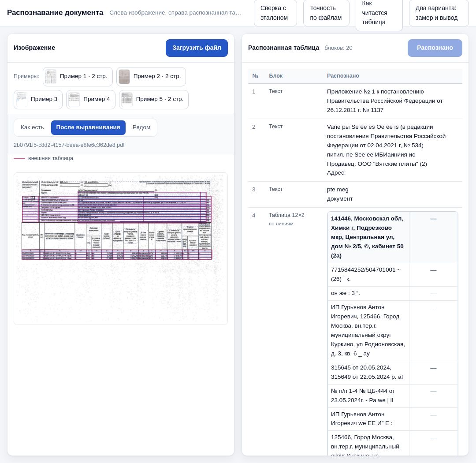Screen dimensions: 476x463
Task: Click the блоков: 20 counter
Action: tap(338, 48)
